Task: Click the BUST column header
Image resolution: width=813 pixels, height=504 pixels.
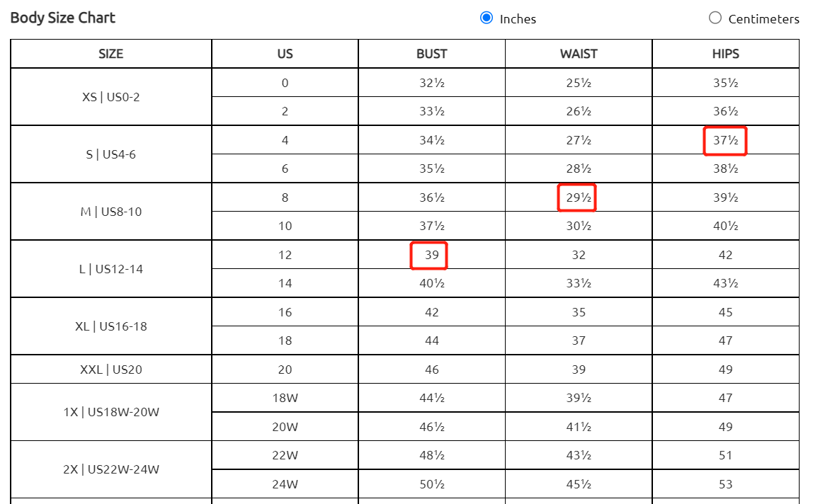Action: [x=431, y=54]
